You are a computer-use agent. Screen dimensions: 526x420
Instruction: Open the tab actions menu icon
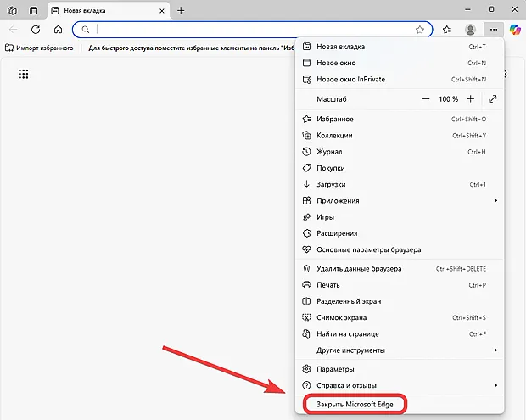point(34,10)
